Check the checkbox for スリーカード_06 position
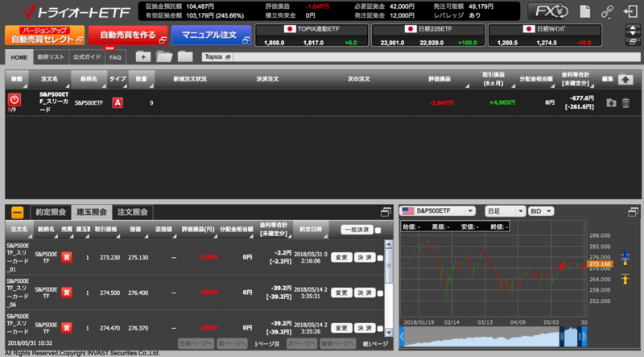Image resolution: width=644 pixels, height=357 pixels. point(380,293)
